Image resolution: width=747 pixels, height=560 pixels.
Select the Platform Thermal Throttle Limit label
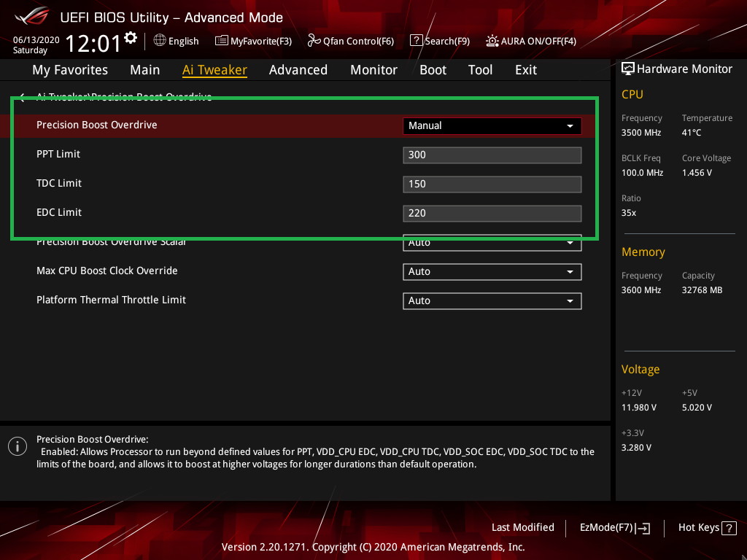(111, 300)
